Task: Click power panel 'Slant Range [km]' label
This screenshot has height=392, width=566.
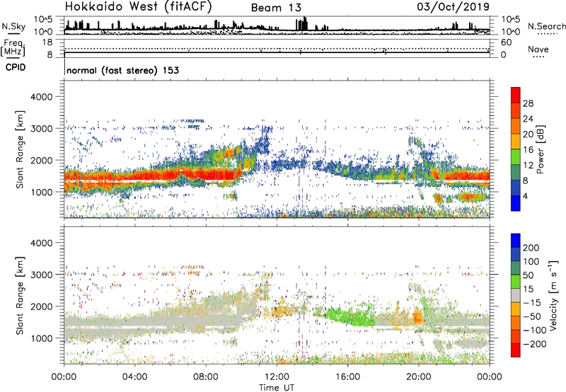Action: point(20,149)
